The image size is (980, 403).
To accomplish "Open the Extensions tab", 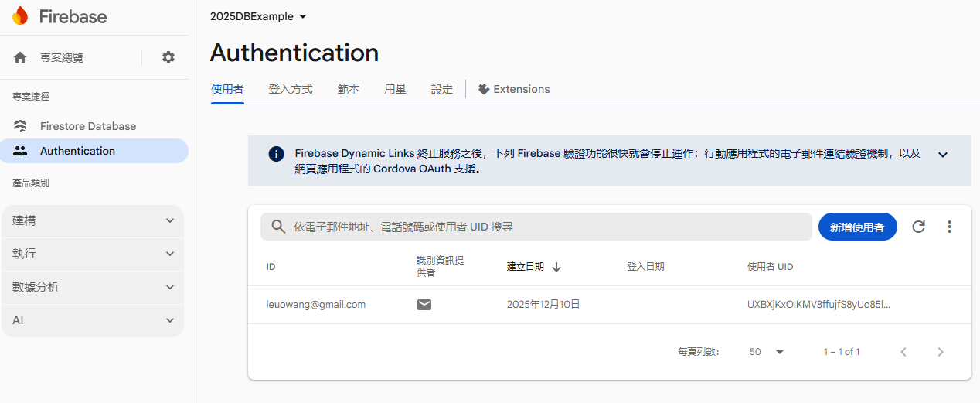I will click(514, 89).
